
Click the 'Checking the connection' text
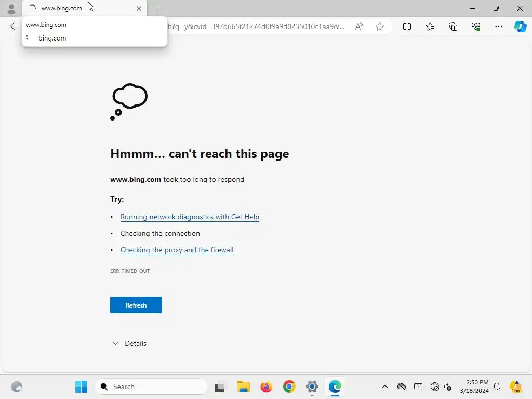click(x=160, y=233)
